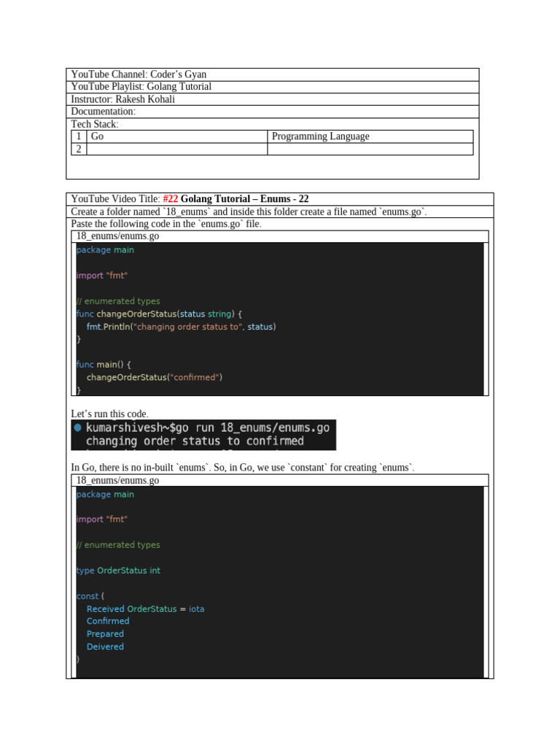Click the 'changeOrderStatus("confirmed")' code line
This screenshot has height=747, width=560.
(155, 377)
